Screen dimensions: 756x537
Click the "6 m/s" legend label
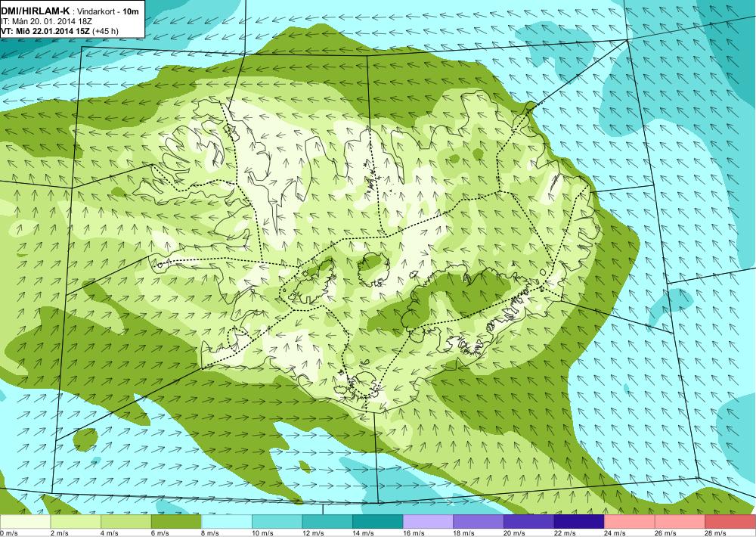[160, 533]
